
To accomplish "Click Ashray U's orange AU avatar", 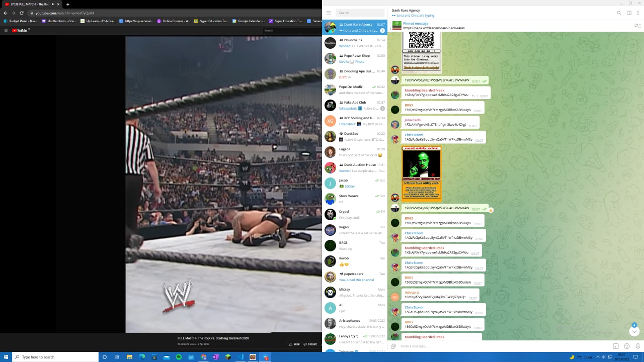I will pos(395,297).
